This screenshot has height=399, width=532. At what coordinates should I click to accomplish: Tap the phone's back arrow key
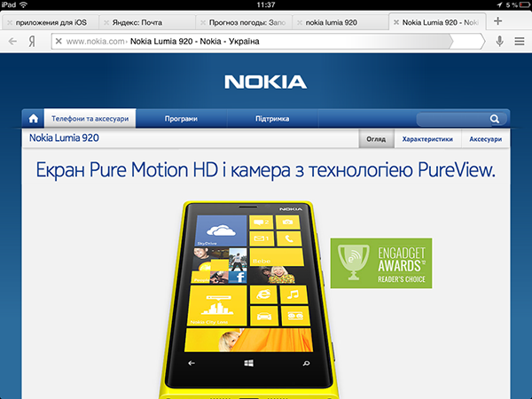coord(192,363)
